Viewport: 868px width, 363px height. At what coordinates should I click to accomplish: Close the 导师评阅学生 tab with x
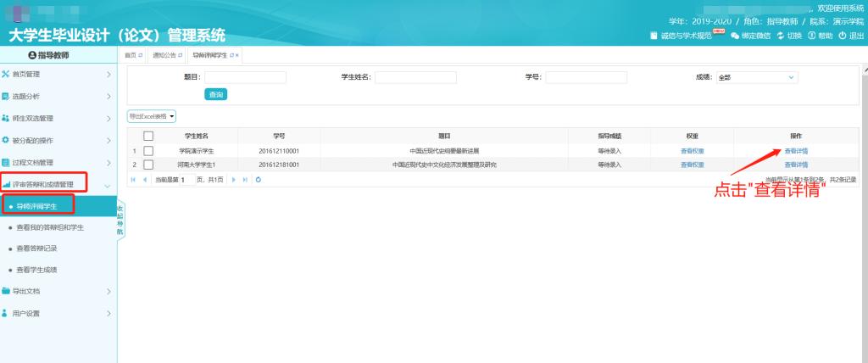pos(237,55)
